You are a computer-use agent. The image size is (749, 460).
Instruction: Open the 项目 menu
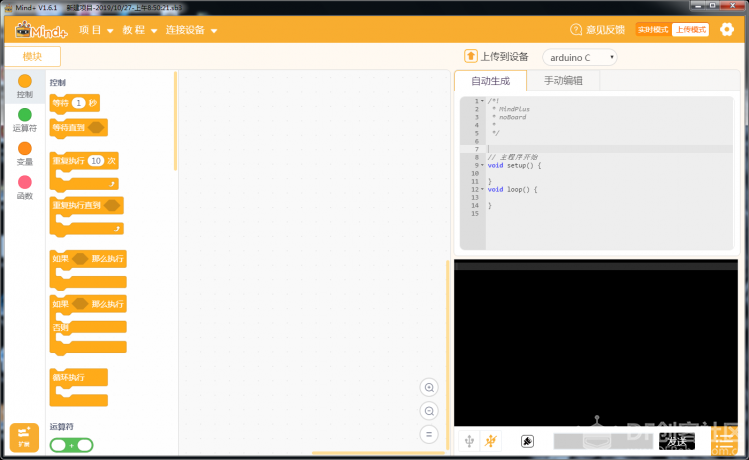point(96,30)
